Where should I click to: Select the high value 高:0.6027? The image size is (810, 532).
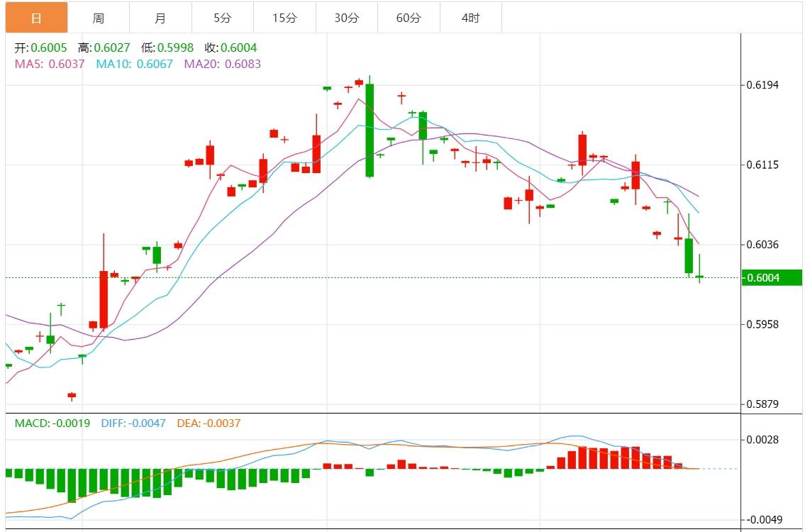point(104,48)
